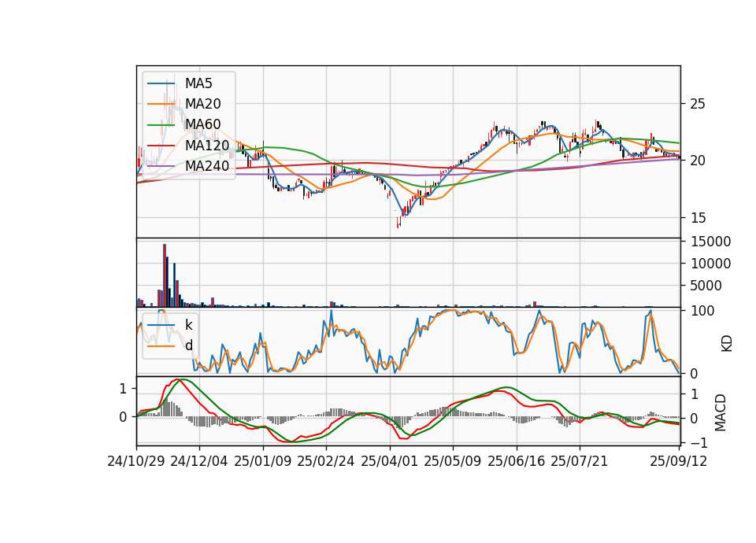Click the MA5 legend label
This screenshot has width=756, height=543.
(x=198, y=83)
